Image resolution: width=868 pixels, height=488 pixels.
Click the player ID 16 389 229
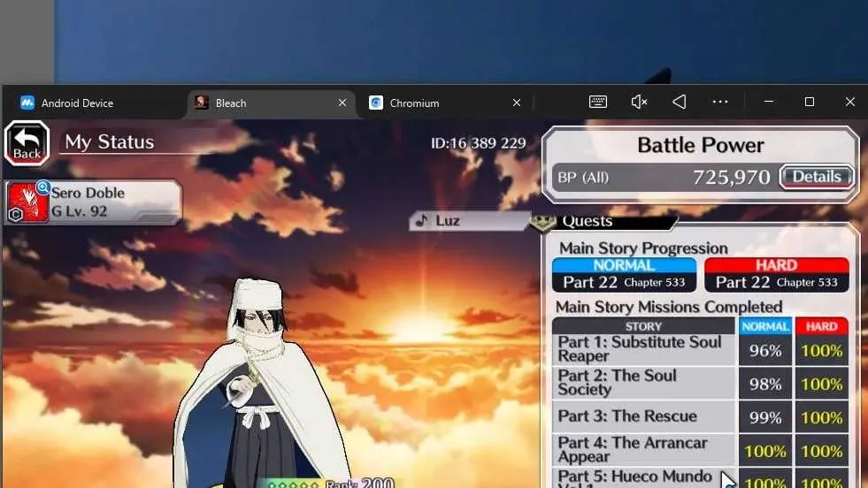coord(479,143)
